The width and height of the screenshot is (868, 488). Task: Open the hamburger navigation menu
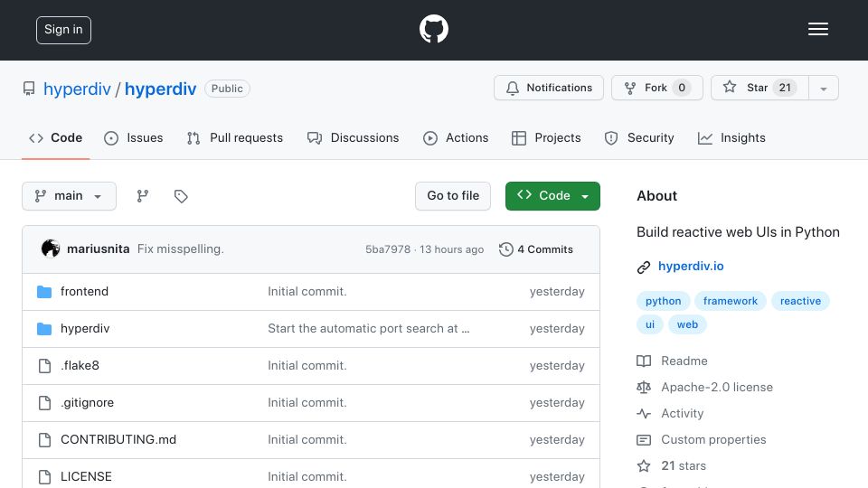[x=817, y=29]
